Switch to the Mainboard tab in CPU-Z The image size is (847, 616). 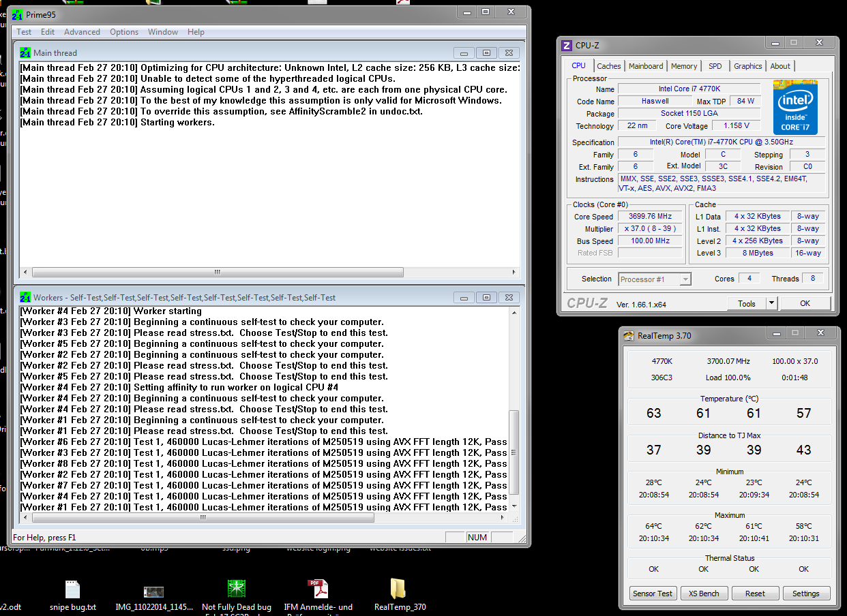tap(646, 66)
